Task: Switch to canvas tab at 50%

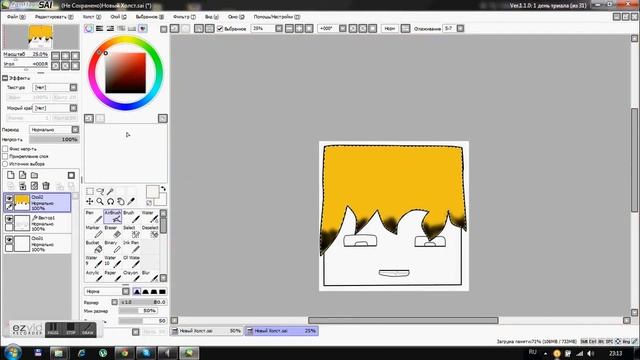Action: point(206,331)
